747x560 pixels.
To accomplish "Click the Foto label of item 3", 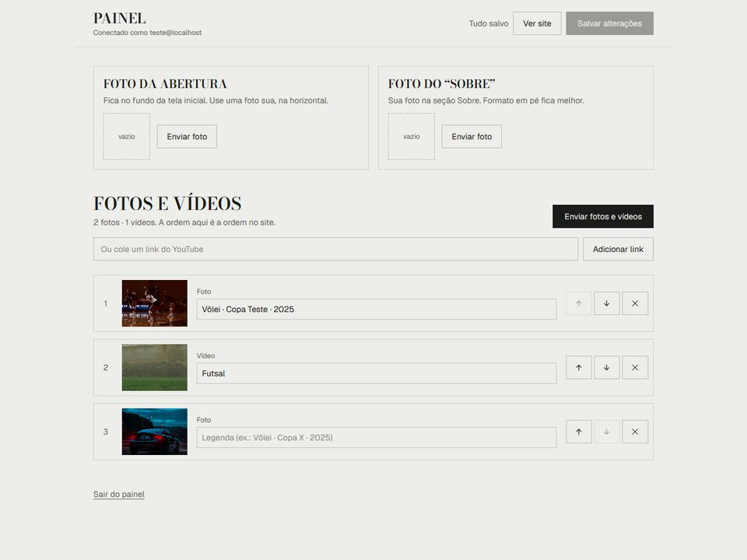I will click(204, 420).
